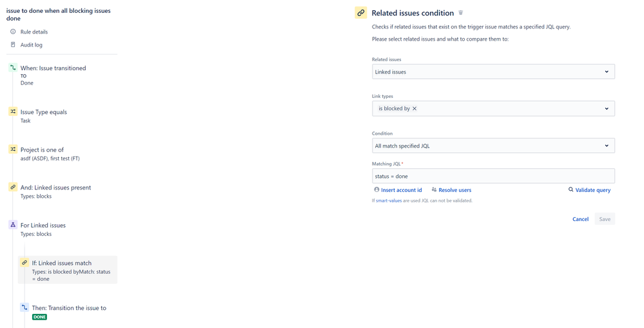Click the 'Done' value under Issue transitioned

tap(26, 83)
